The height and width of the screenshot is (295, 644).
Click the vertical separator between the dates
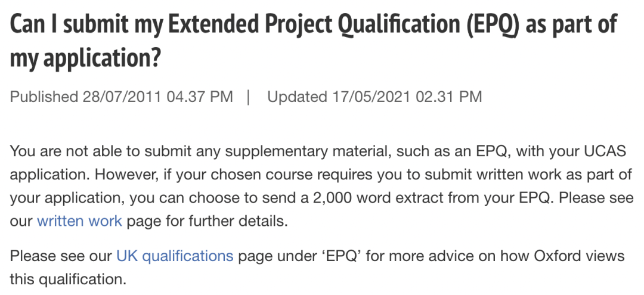point(248,97)
